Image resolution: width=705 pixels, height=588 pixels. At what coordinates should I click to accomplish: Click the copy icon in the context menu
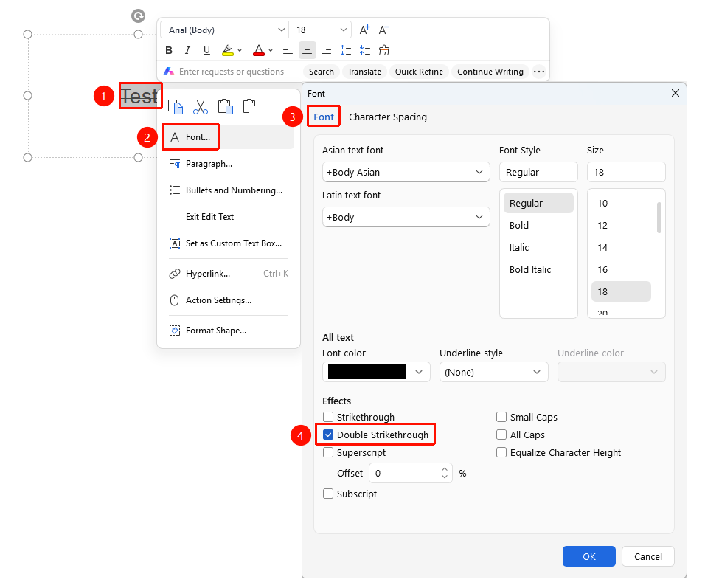176,107
